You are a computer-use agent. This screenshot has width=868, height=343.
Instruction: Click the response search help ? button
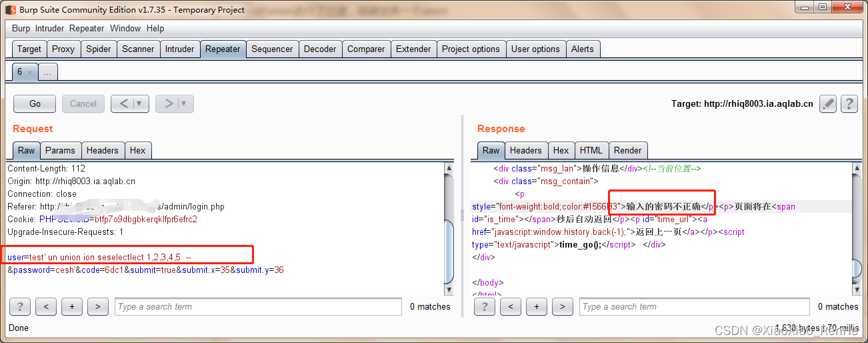(x=485, y=306)
